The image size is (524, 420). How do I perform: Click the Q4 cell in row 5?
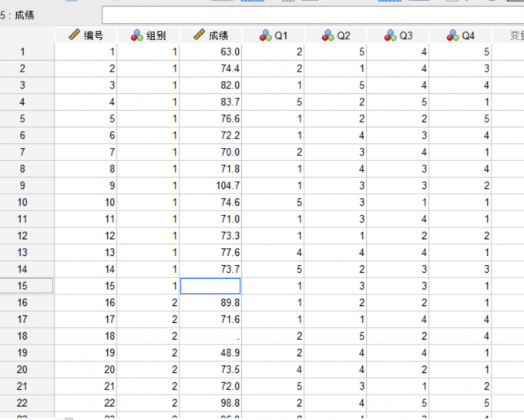(461, 119)
